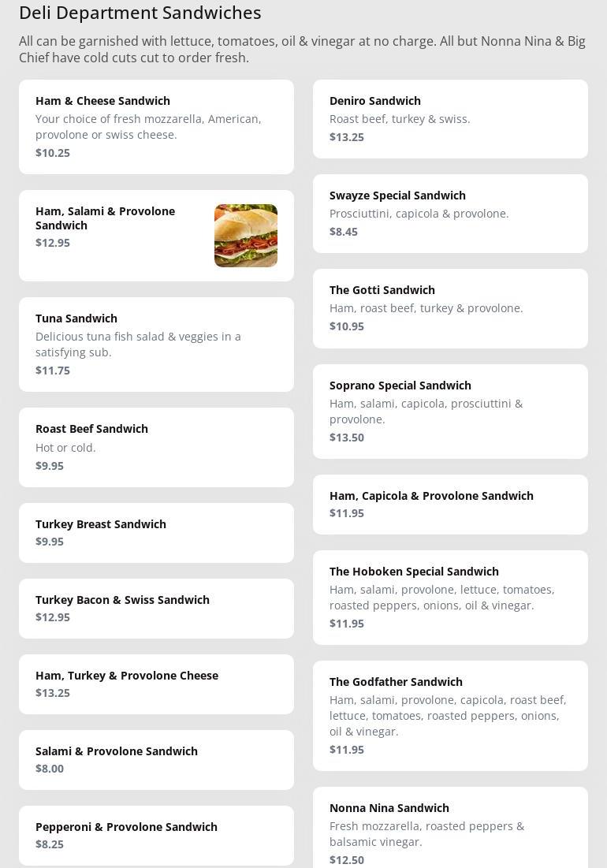Click the Deli Department Sandwiches heading

pos(140,13)
